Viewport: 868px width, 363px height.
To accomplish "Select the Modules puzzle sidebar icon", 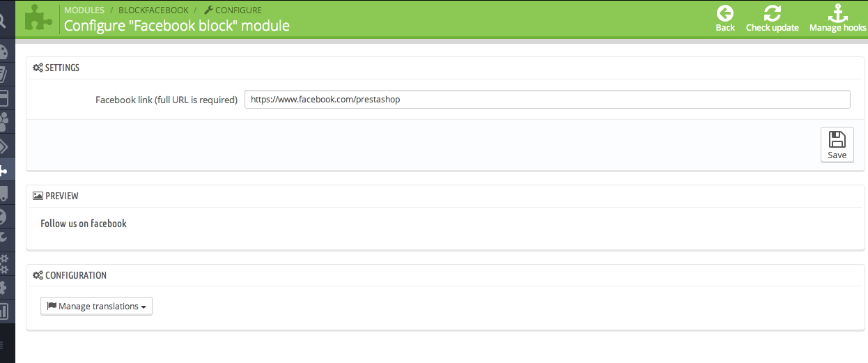I will coord(3,169).
